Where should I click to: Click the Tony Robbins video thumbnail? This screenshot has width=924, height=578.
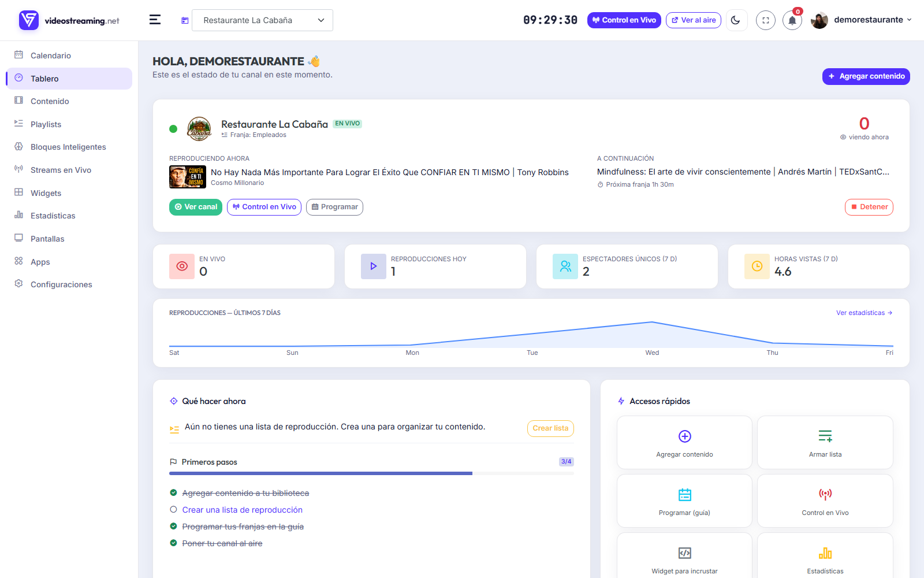(x=188, y=177)
